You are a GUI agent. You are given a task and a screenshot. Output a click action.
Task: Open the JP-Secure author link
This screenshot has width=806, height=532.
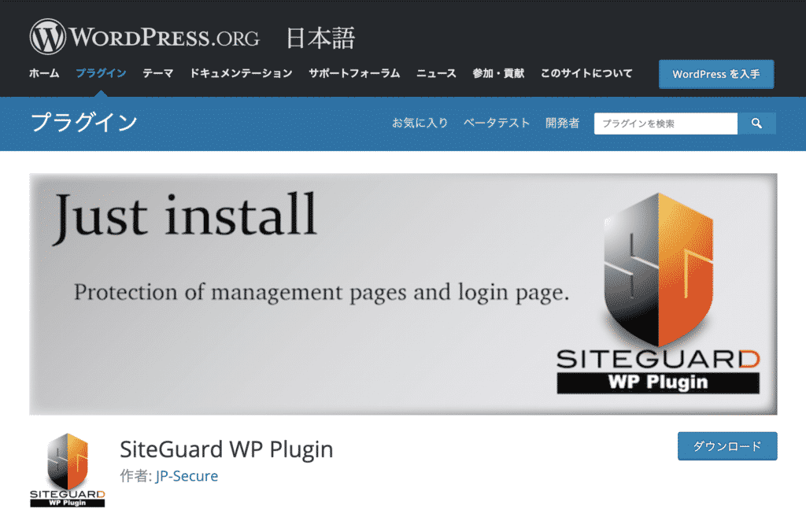click(x=187, y=476)
